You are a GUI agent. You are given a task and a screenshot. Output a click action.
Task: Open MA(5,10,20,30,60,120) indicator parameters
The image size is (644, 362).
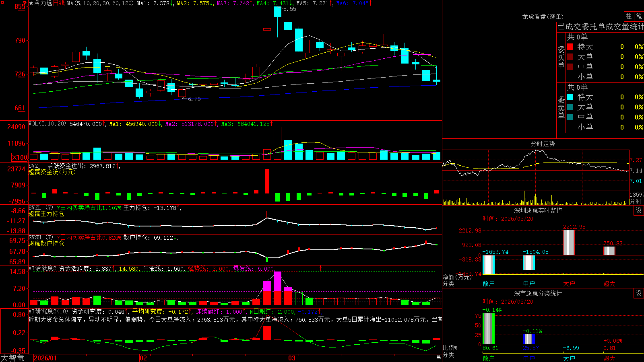pos(101,3)
